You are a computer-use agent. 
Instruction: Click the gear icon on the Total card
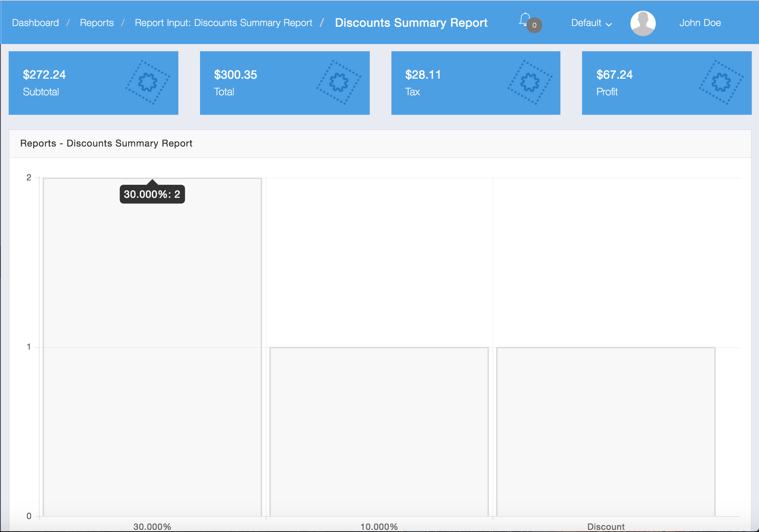pos(338,83)
